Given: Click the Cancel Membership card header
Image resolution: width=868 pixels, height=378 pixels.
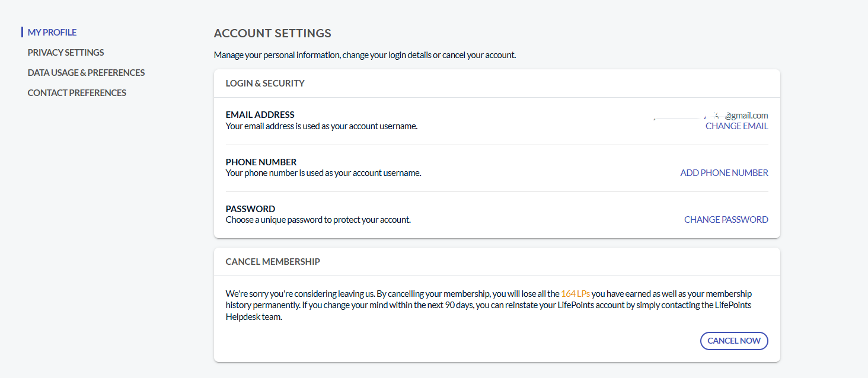Looking at the screenshot, I should coord(497,262).
